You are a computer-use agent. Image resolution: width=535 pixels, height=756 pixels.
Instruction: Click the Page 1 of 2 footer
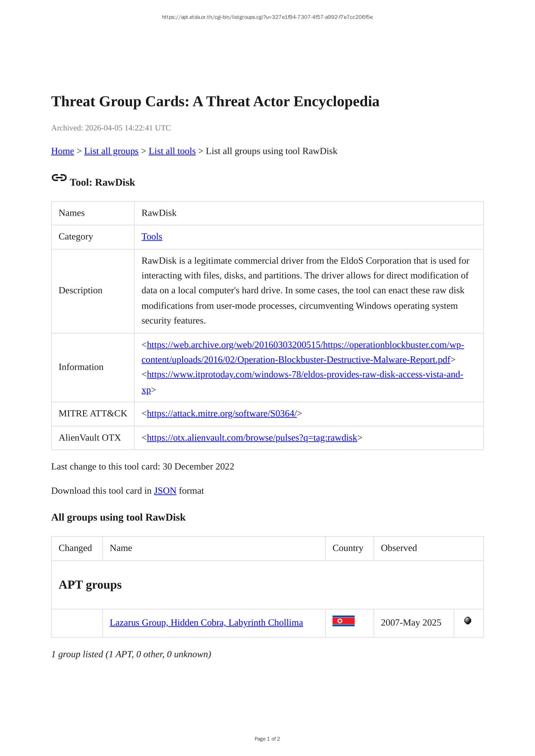(x=267, y=739)
